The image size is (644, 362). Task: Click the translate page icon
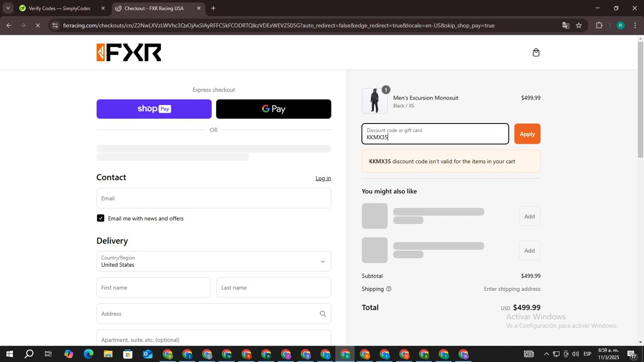(566, 25)
